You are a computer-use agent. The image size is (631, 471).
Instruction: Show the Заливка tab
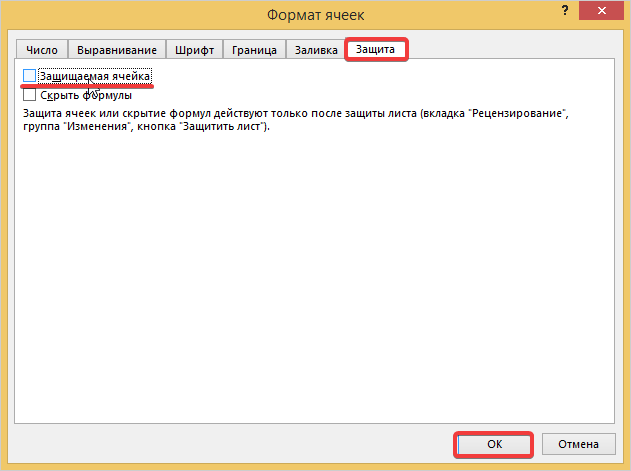click(315, 49)
